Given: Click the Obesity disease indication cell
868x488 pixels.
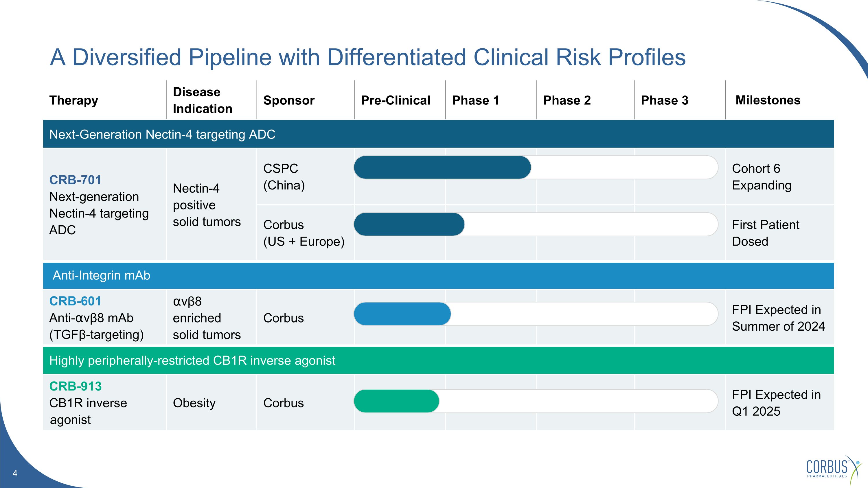Looking at the screenshot, I should pos(194,403).
